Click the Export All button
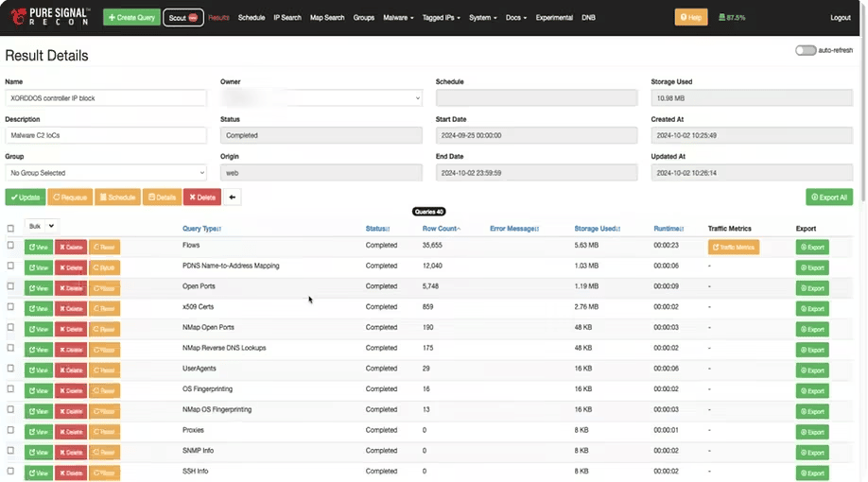Viewport: 868px width, 482px height. click(x=829, y=197)
